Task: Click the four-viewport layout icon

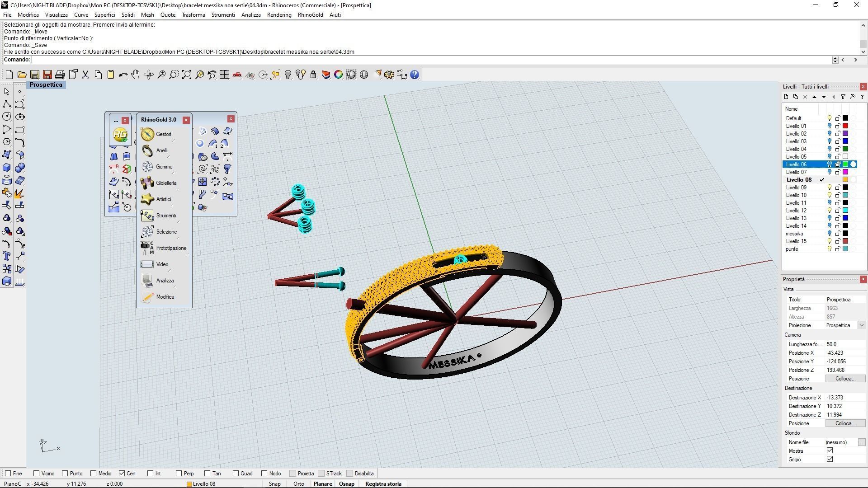Action: (224, 75)
